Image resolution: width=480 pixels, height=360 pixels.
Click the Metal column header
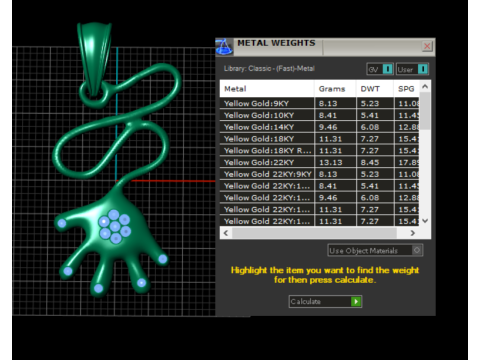point(267,89)
